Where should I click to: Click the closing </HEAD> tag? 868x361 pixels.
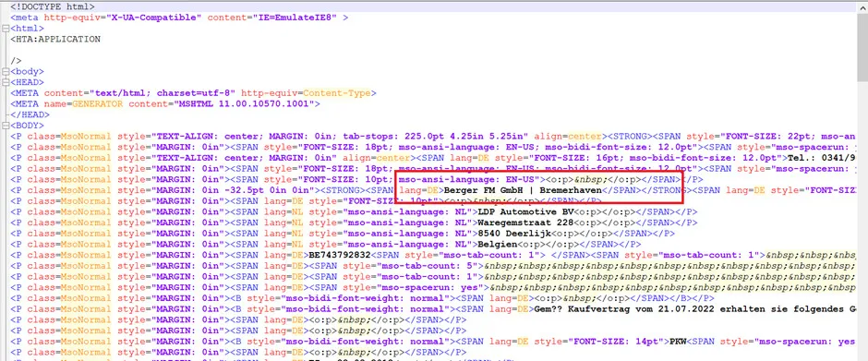tap(30, 114)
